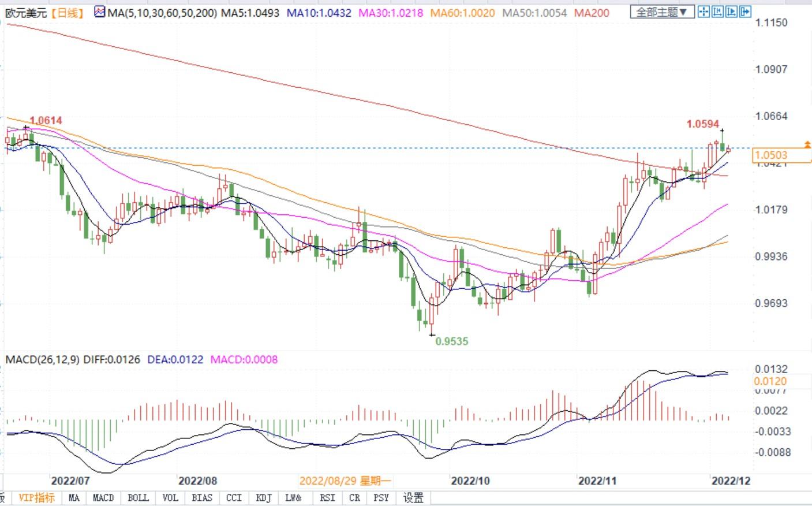Screen dimensions: 812x506
Task: Switch to the BOLL indicator tab
Action: (138, 497)
